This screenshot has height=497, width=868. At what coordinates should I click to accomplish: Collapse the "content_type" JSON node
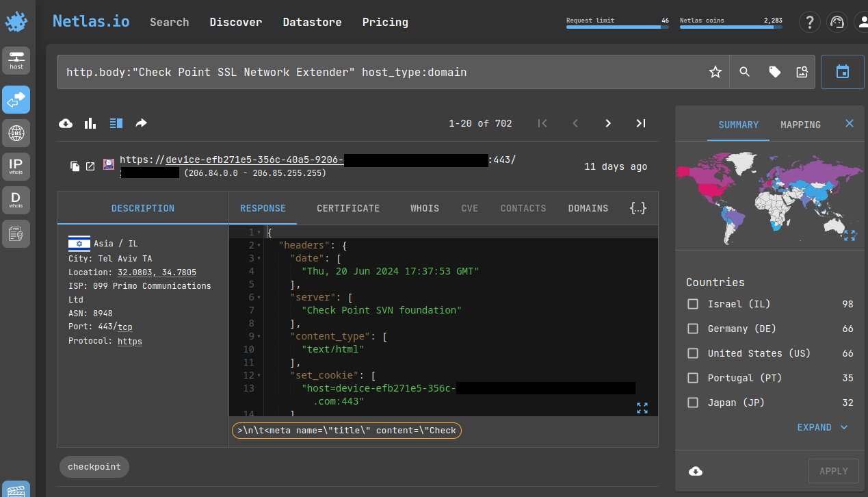point(259,336)
